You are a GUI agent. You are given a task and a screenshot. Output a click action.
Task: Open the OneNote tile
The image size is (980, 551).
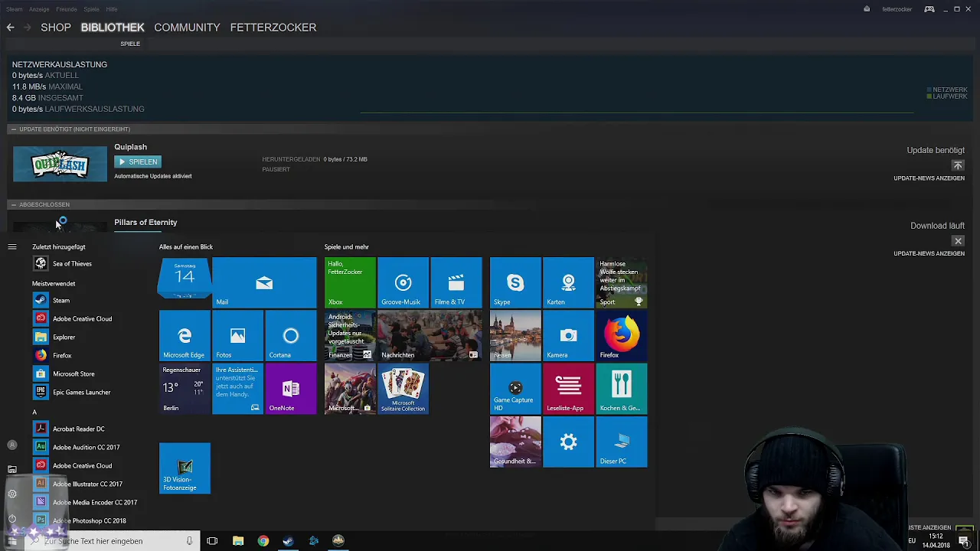290,389
